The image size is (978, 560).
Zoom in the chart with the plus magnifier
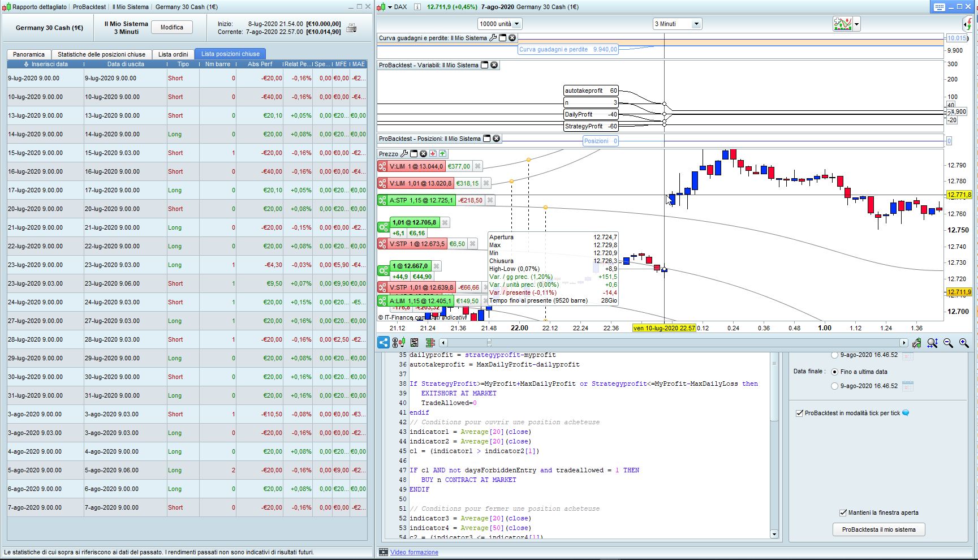click(x=964, y=343)
